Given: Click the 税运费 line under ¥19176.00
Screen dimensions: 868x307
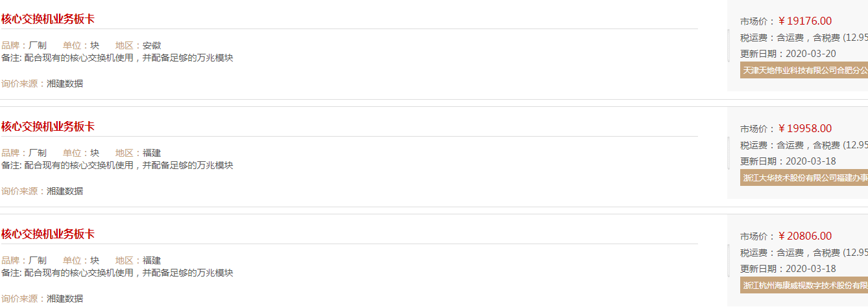Looking at the screenshot, I should click(x=804, y=38).
